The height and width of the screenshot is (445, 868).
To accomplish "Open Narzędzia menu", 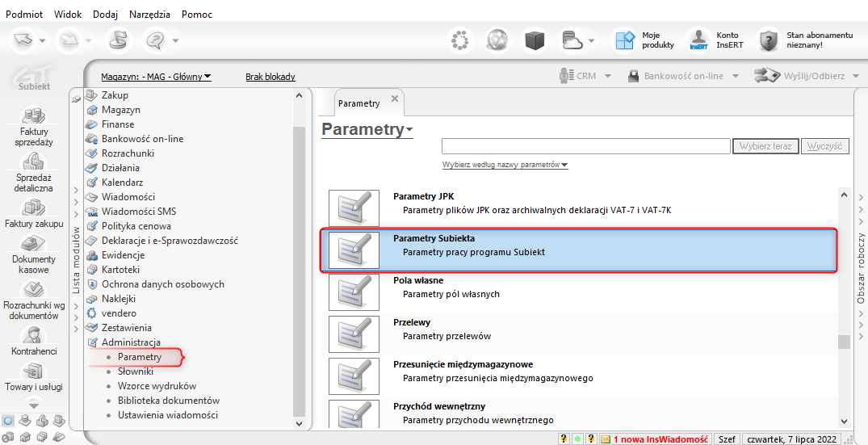I will [x=149, y=15].
